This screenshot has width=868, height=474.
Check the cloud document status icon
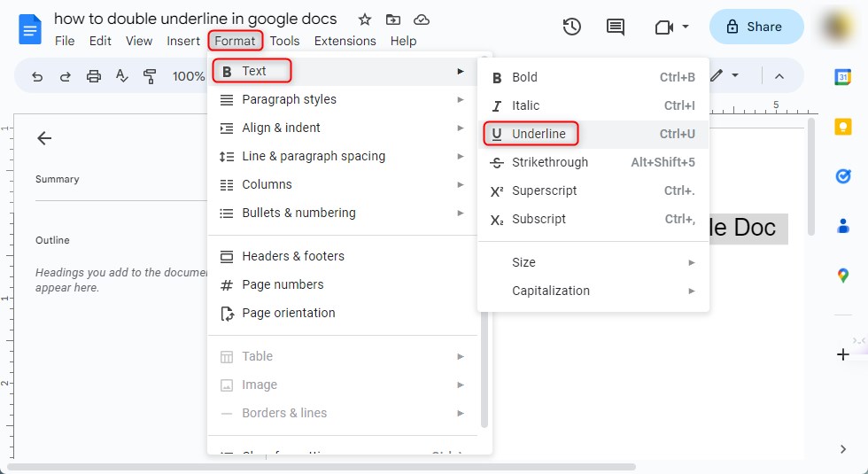click(x=422, y=19)
